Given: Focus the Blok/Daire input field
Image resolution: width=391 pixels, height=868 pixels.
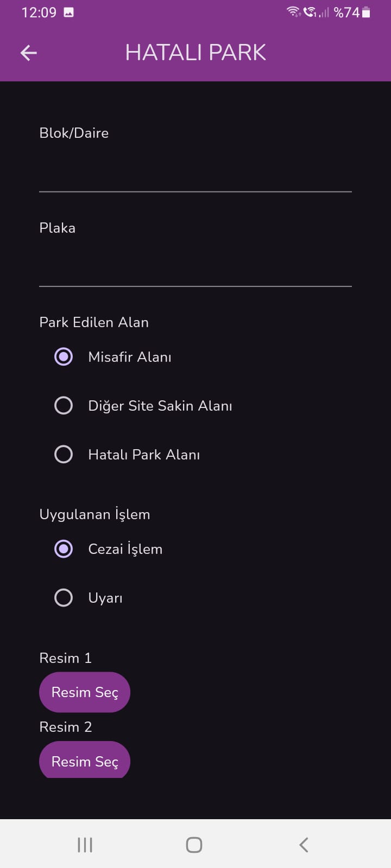Looking at the screenshot, I should tap(195, 173).
